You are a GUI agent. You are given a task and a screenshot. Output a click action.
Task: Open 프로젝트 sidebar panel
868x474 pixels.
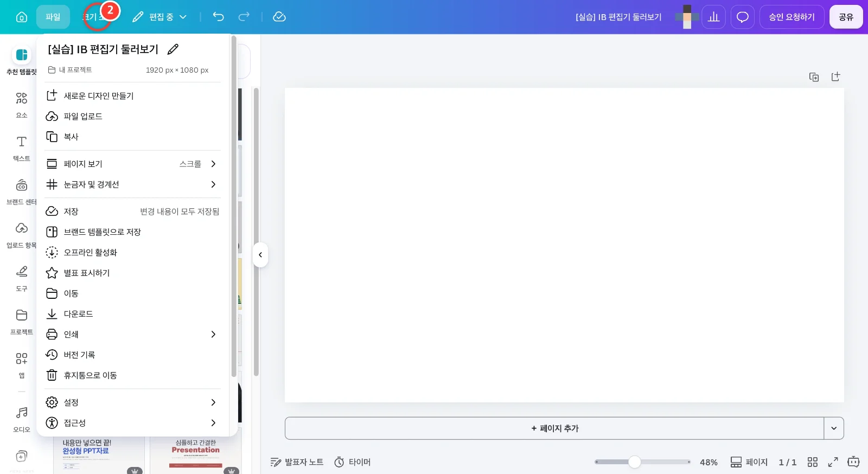tap(22, 322)
